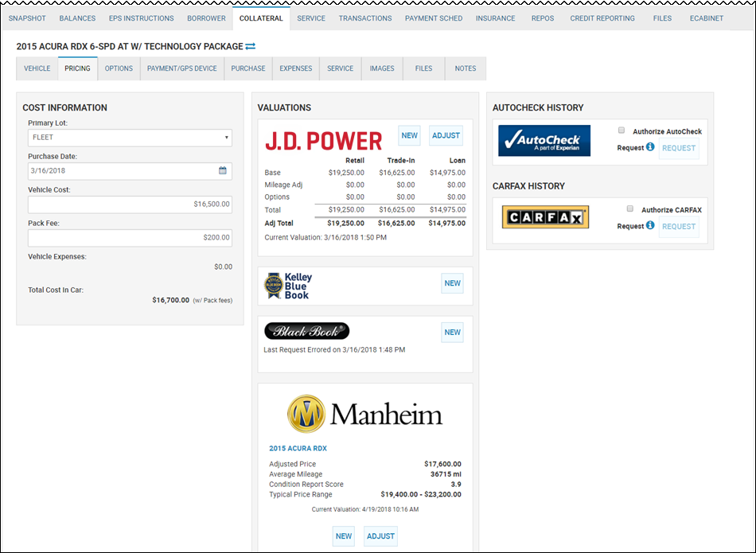Open the CREDIT REPORTING tab

pyautogui.click(x=602, y=18)
